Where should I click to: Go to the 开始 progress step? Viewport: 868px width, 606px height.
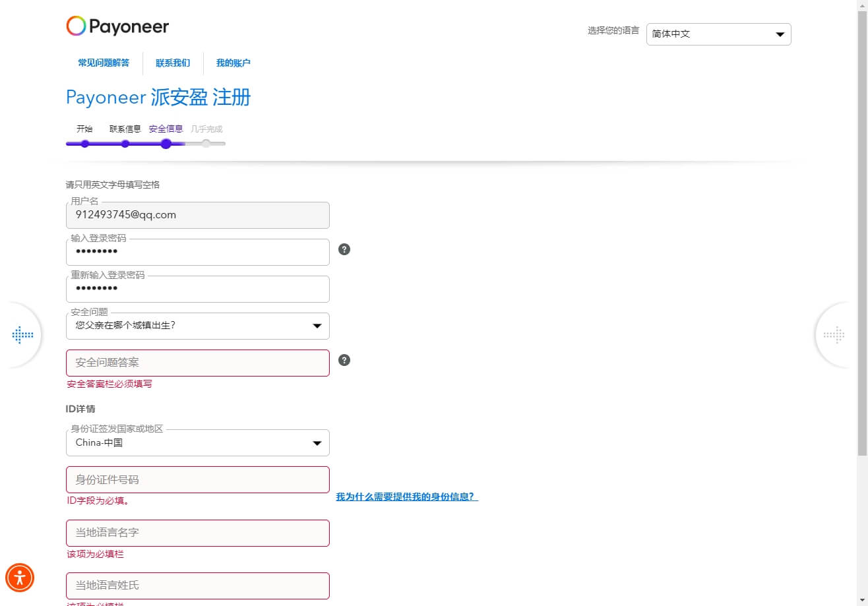(84, 129)
